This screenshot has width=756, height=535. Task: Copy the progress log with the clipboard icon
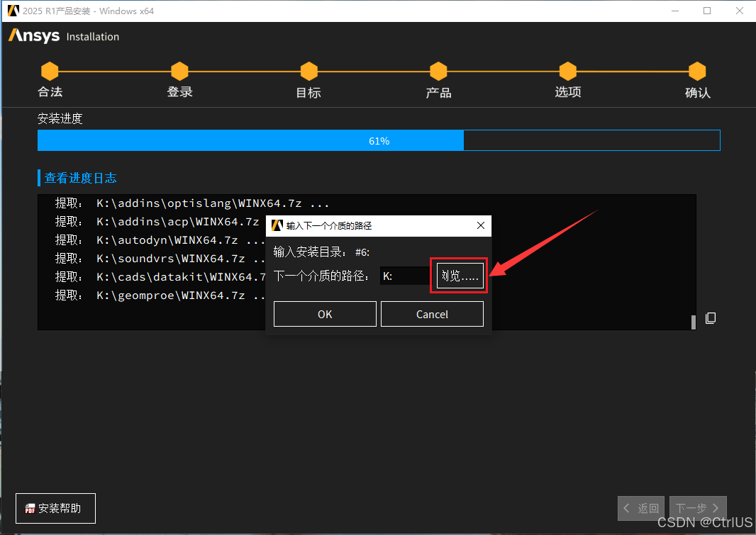click(710, 318)
